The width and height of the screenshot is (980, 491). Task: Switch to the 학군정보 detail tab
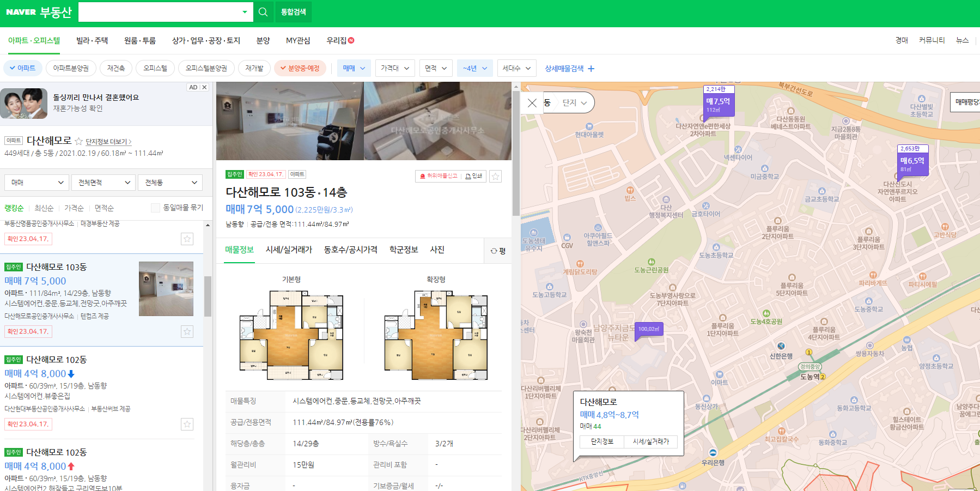pyautogui.click(x=404, y=250)
